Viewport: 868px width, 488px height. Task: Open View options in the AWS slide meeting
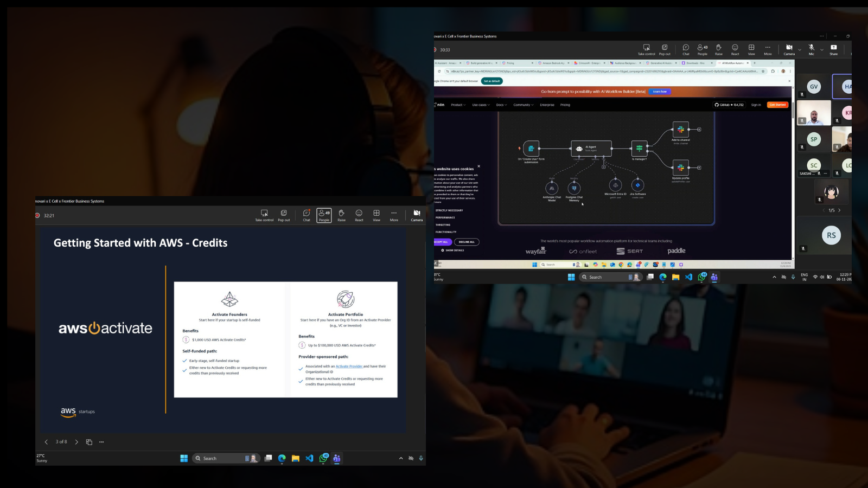(376, 215)
